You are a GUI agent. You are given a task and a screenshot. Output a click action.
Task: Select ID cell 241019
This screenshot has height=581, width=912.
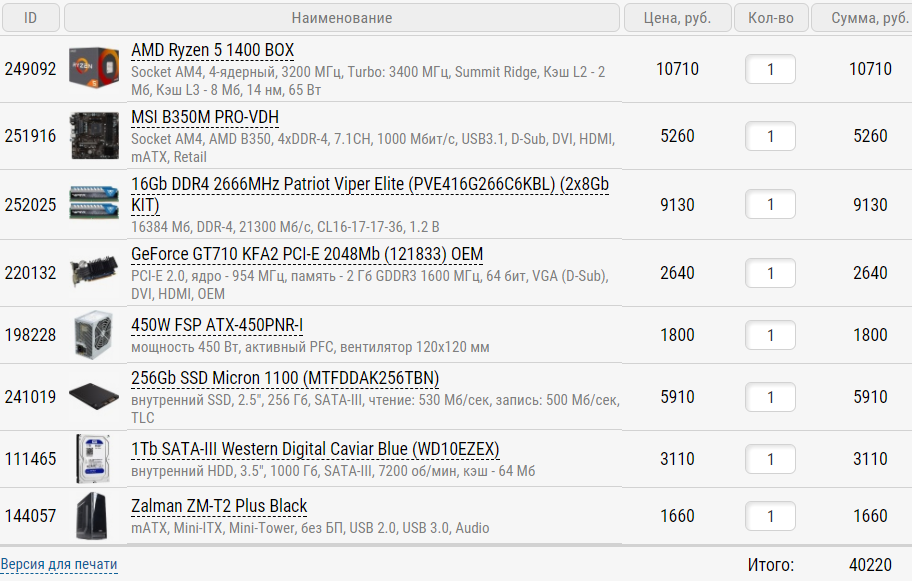[30, 397]
